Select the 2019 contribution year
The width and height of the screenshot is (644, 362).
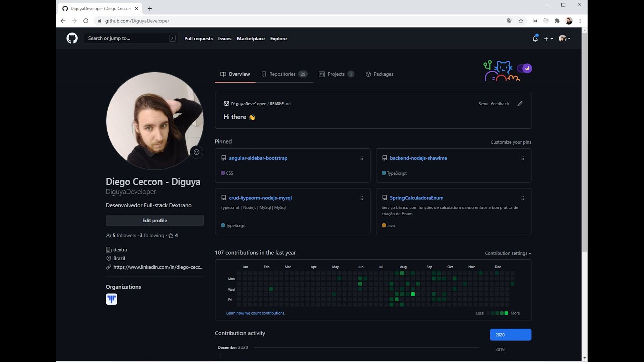[x=500, y=349]
